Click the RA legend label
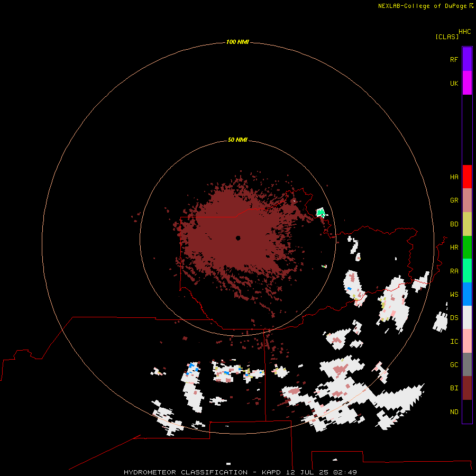476x476 pixels. tap(454, 271)
